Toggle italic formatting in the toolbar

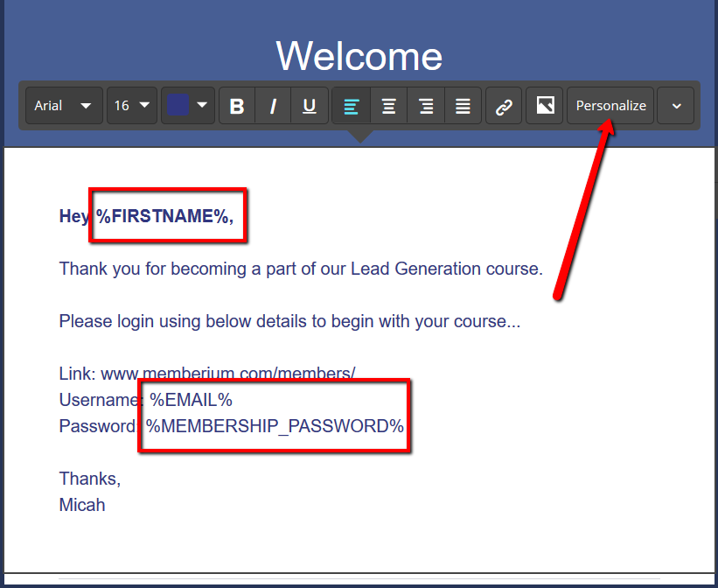point(273,106)
